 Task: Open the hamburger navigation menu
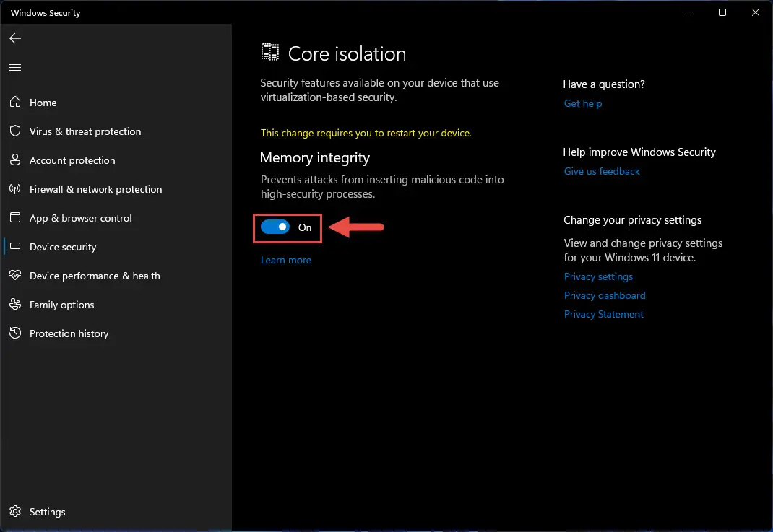tap(15, 67)
